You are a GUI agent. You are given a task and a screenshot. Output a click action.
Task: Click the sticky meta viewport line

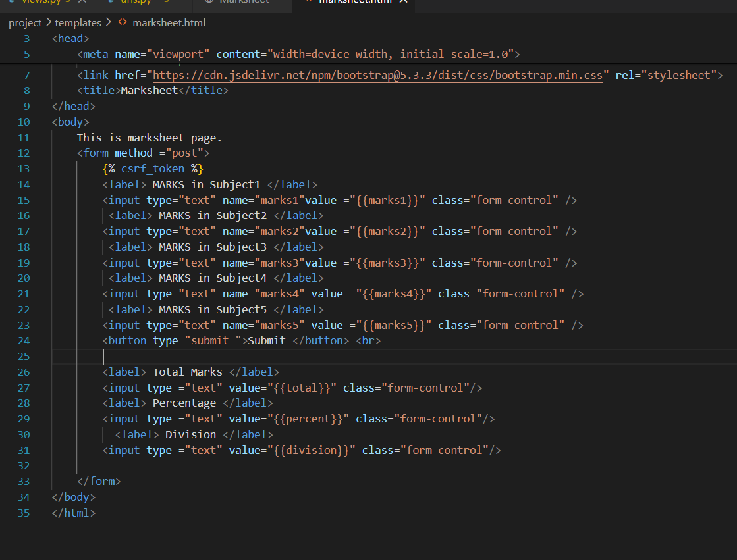click(x=298, y=55)
